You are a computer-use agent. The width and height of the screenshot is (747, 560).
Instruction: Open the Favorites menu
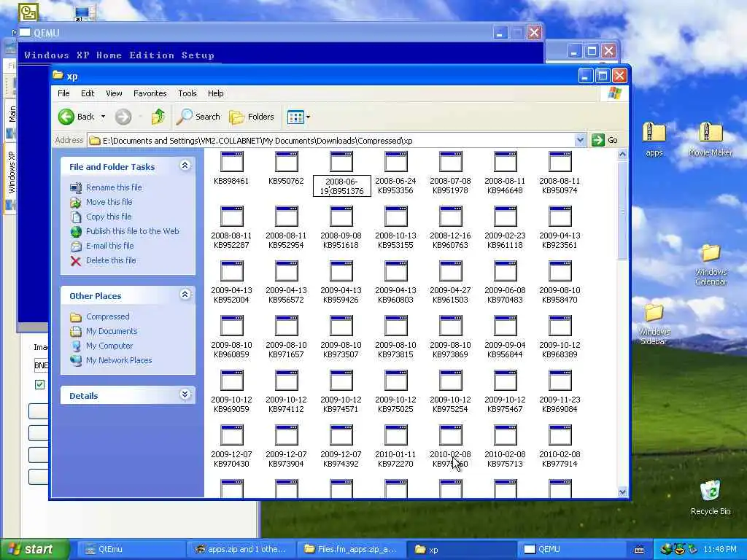tap(150, 93)
